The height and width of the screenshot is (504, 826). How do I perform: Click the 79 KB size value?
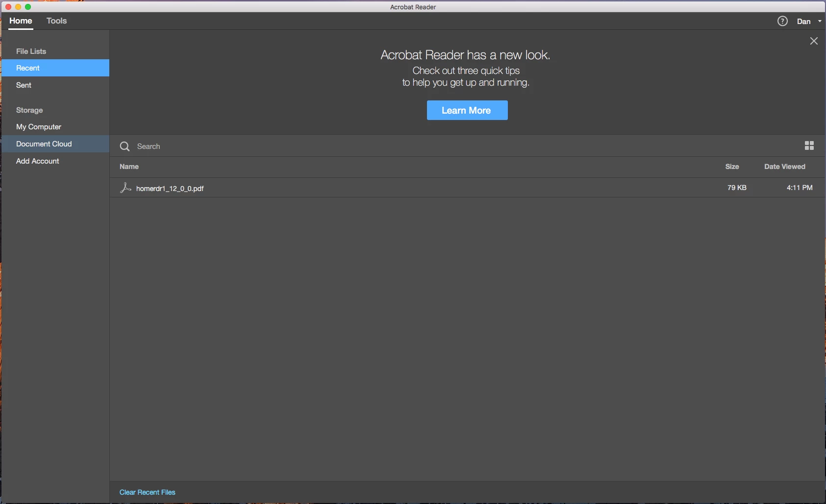point(737,188)
